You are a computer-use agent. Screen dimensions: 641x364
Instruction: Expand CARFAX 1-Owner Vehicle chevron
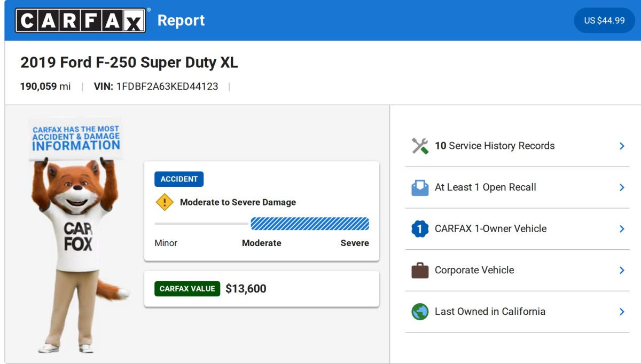click(622, 229)
